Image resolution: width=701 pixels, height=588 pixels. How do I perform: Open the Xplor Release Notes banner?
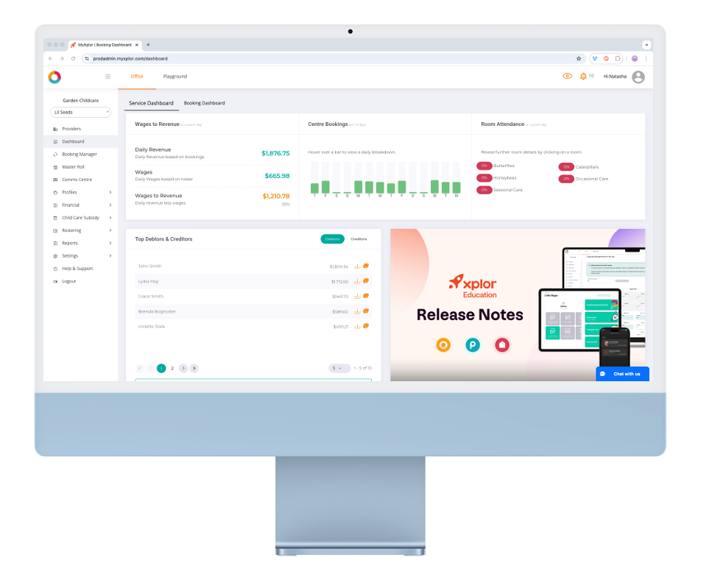point(518,305)
